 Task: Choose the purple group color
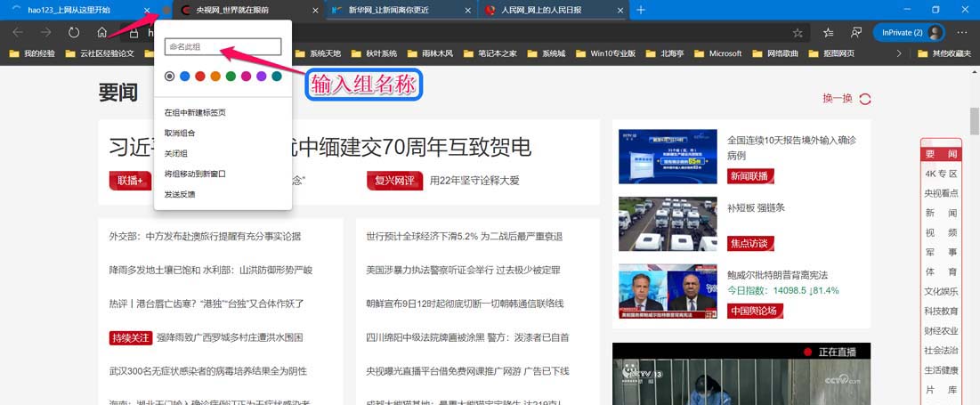(262, 77)
